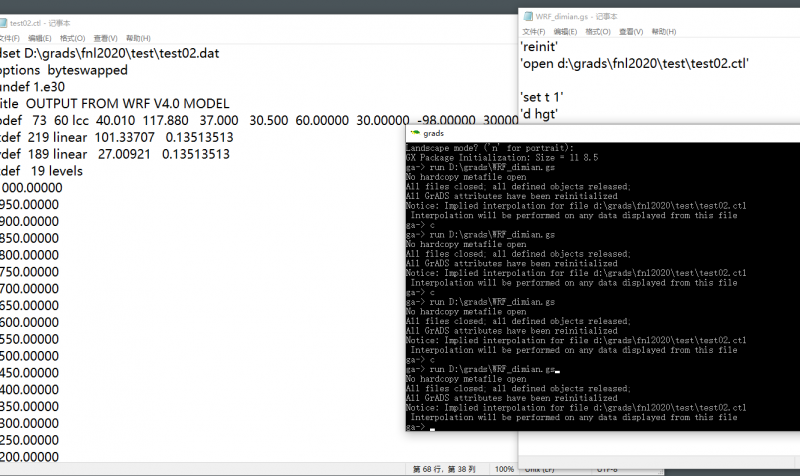Open 编辑(E) menu in WRF_dimian.gs Notepad
800x476 pixels.
pos(566,31)
